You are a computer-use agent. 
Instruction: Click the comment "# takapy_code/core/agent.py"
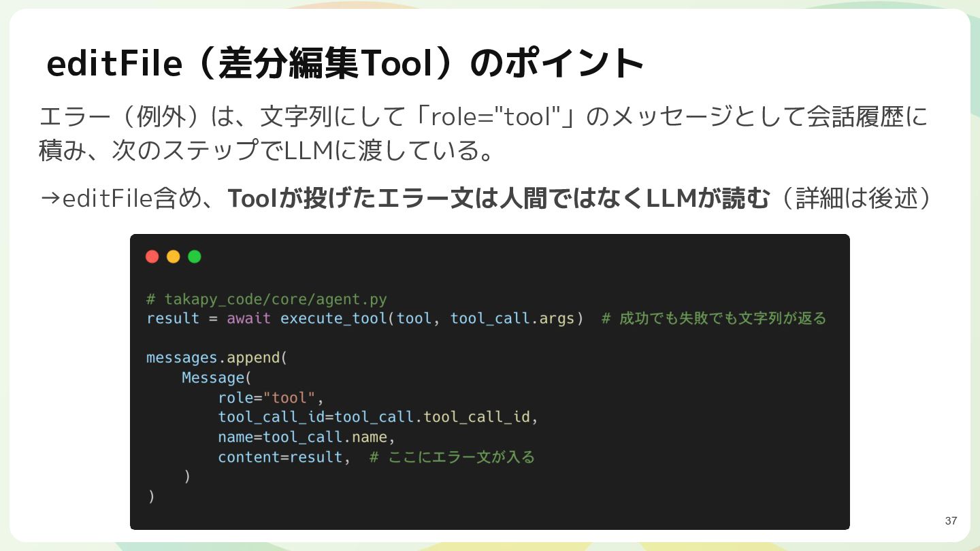coord(267,299)
